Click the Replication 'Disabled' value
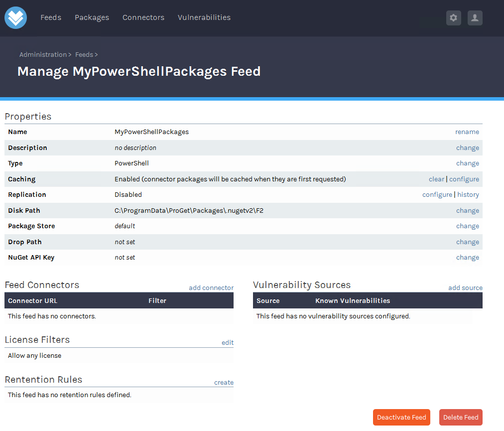 (128, 195)
